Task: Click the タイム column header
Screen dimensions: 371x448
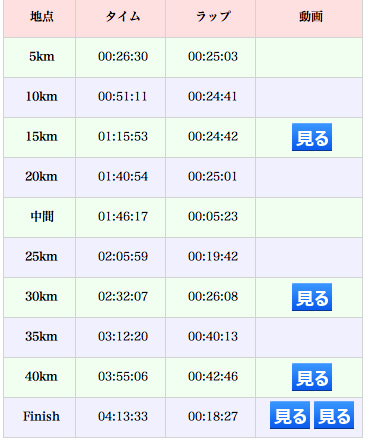Action: coord(123,16)
